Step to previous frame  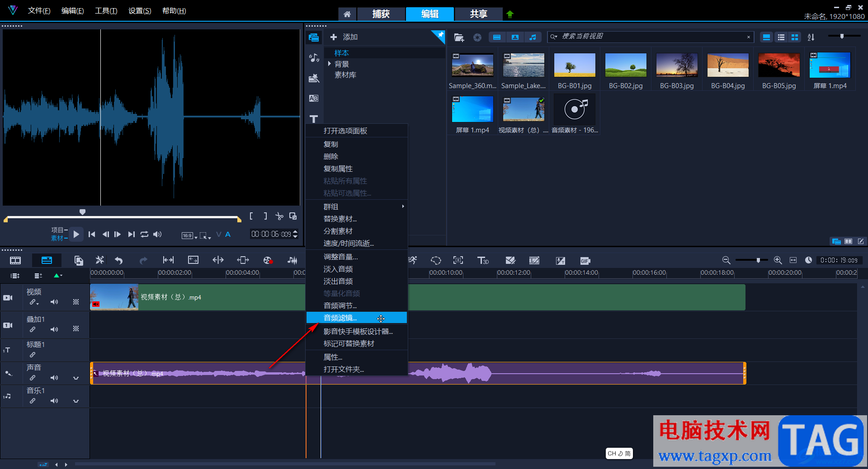tap(105, 234)
